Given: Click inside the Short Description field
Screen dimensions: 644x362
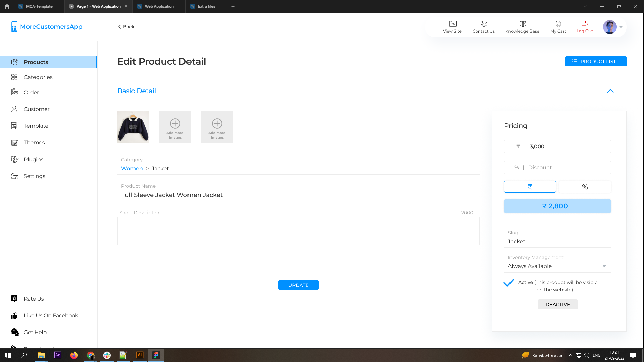Looking at the screenshot, I should [298, 231].
